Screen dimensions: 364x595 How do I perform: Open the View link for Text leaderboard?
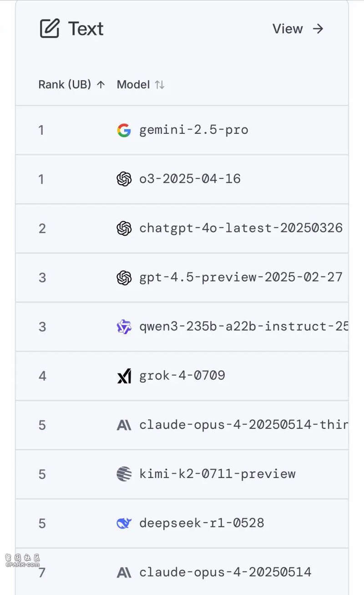click(288, 29)
